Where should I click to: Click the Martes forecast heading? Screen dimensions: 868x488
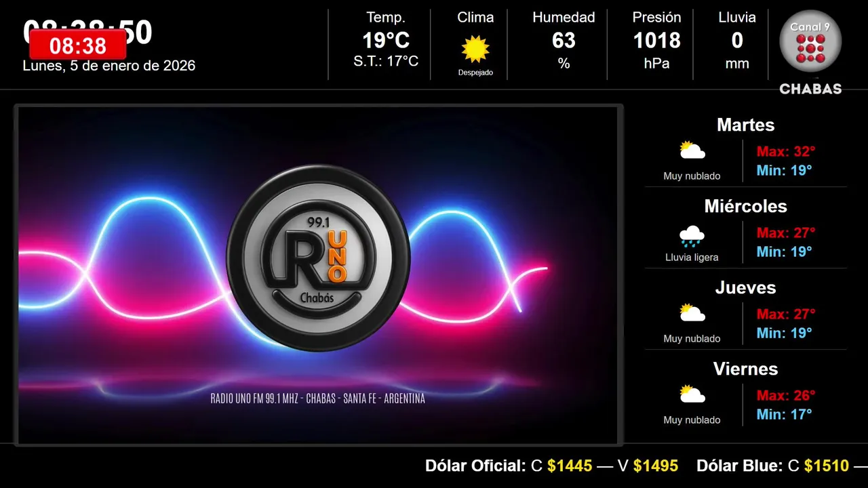tap(745, 125)
